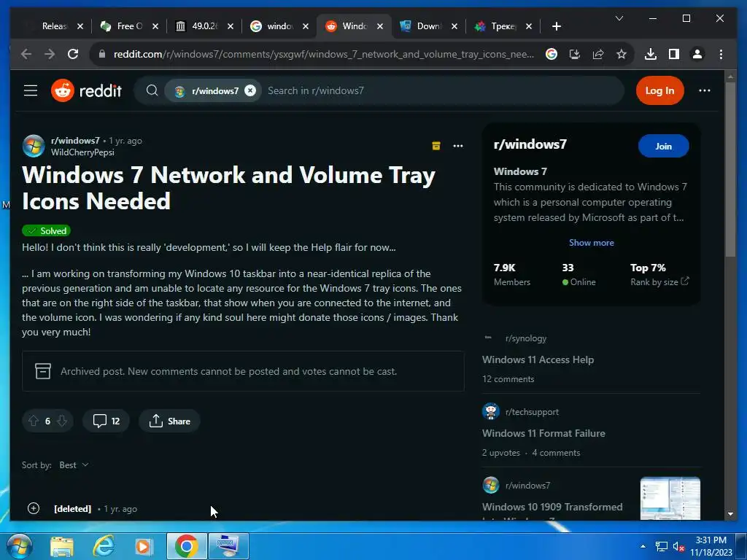Click the scrollbar down arrow
The image size is (747, 560).
click(730, 514)
